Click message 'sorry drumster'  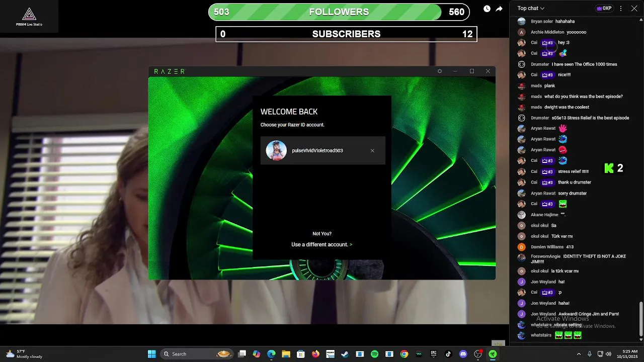[572, 193]
